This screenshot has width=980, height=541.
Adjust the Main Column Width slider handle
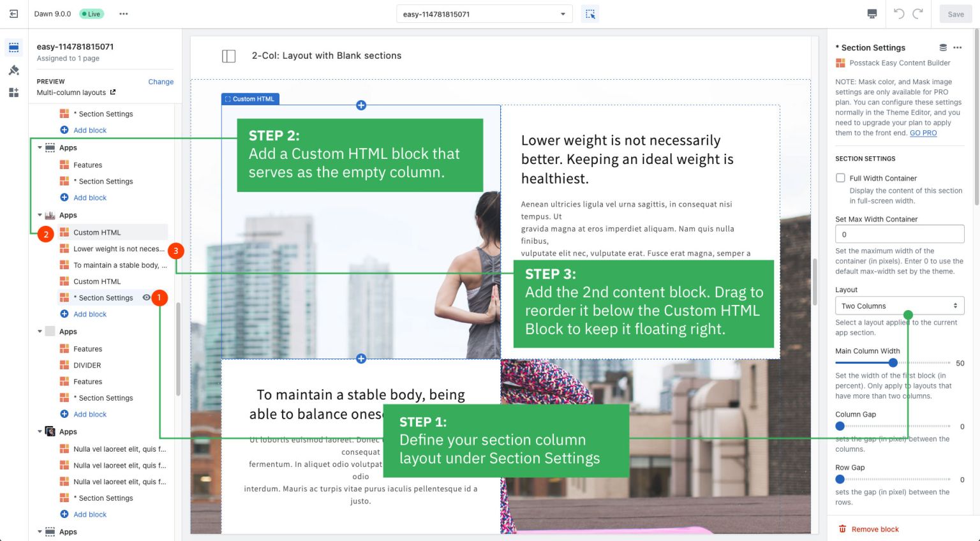[893, 363]
